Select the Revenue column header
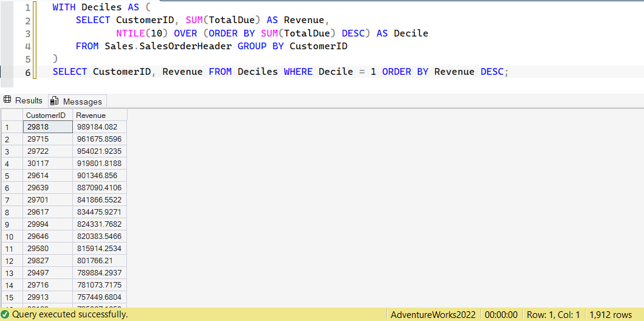Viewport: 644px width, 321px height. pyautogui.click(x=100, y=115)
